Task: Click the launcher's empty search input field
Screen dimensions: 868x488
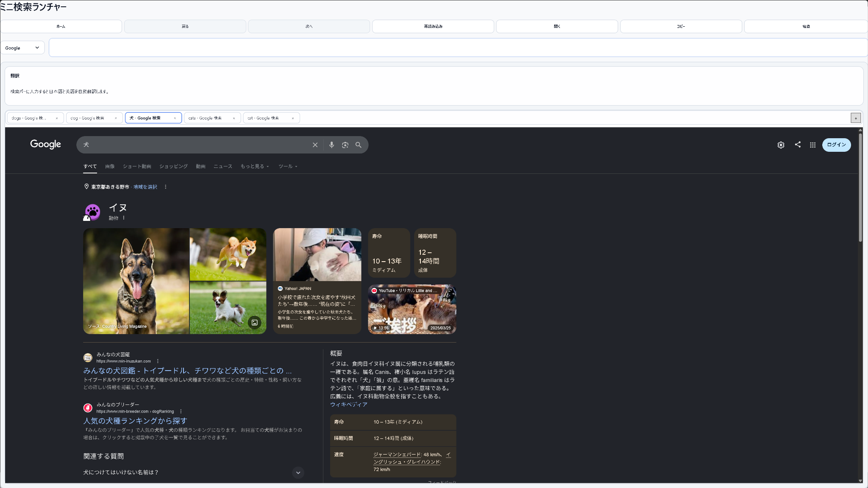Action: pyautogui.click(x=458, y=47)
